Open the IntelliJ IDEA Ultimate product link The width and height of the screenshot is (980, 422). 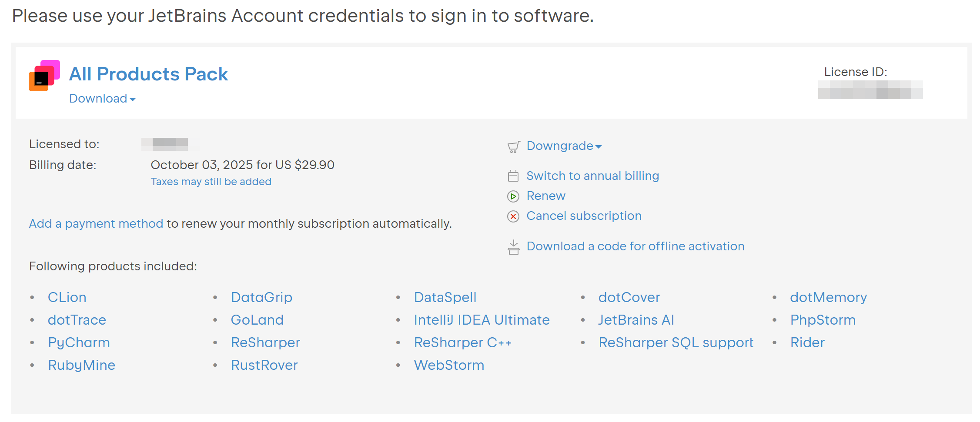click(x=482, y=320)
